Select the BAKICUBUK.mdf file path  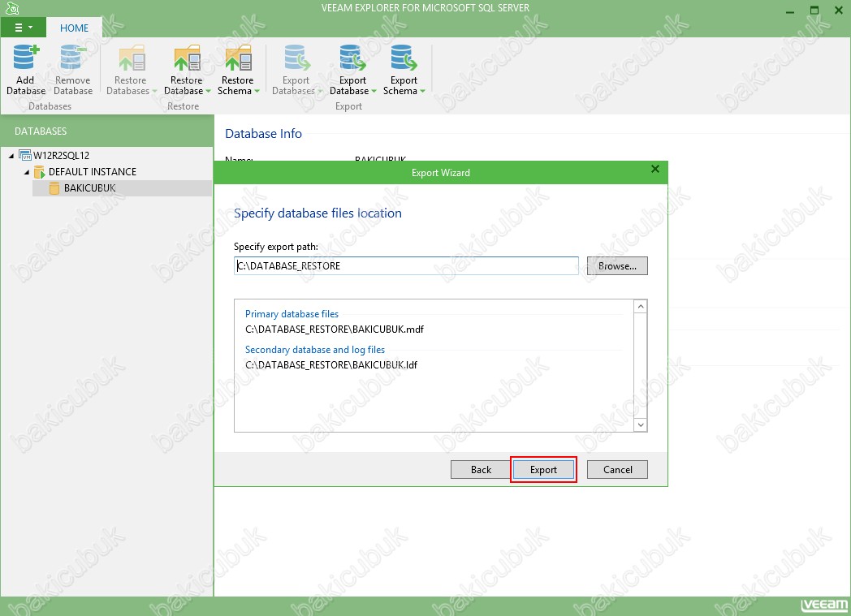point(335,330)
